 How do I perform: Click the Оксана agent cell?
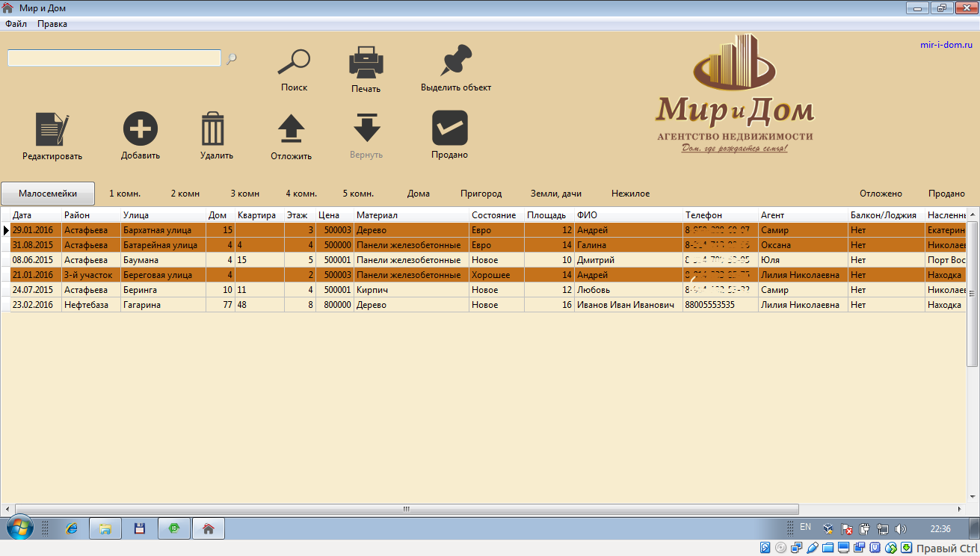coord(804,245)
